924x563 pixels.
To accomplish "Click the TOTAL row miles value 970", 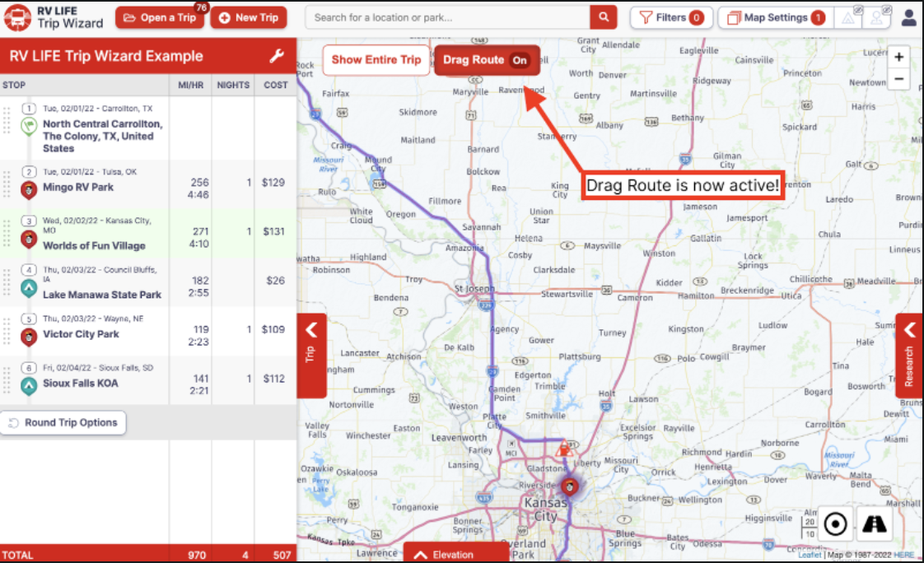I will tap(197, 555).
